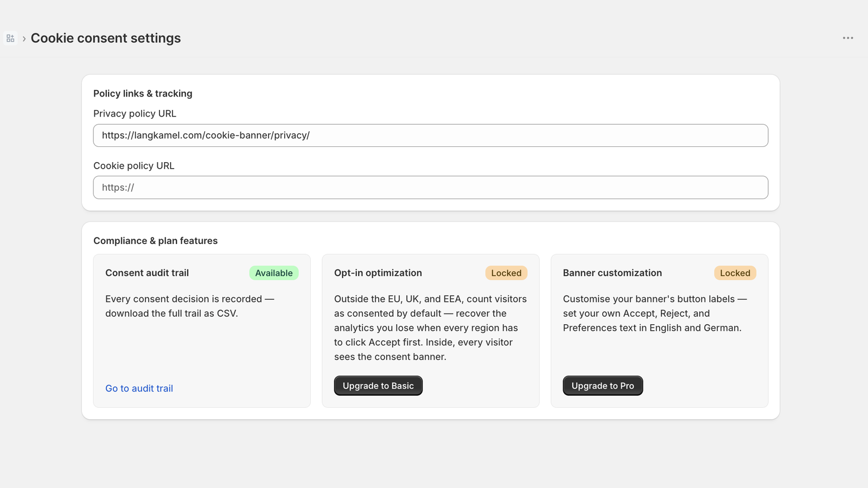Click the Policy links & tracking heading
Image resolution: width=868 pixels, height=488 pixels.
point(143,93)
